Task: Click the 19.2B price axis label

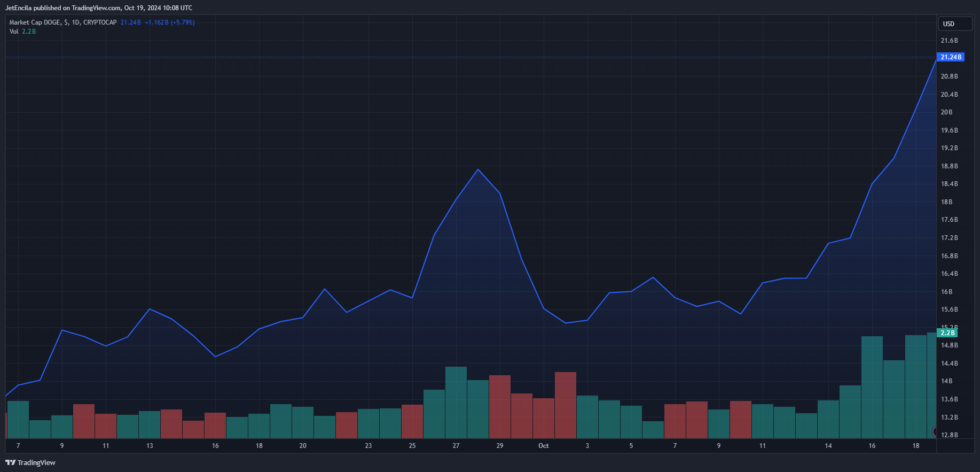Action: coord(950,148)
